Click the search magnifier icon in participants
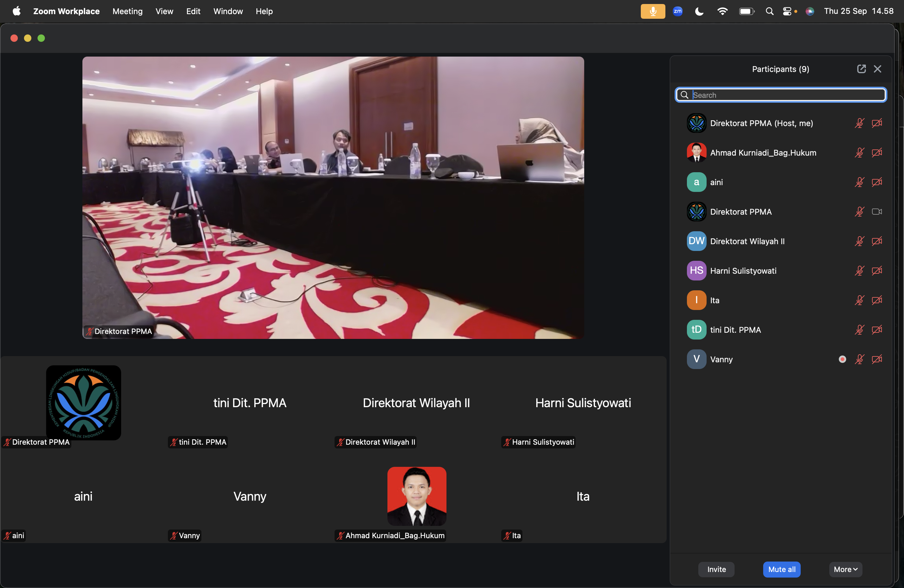This screenshot has height=588, width=904. click(684, 95)
